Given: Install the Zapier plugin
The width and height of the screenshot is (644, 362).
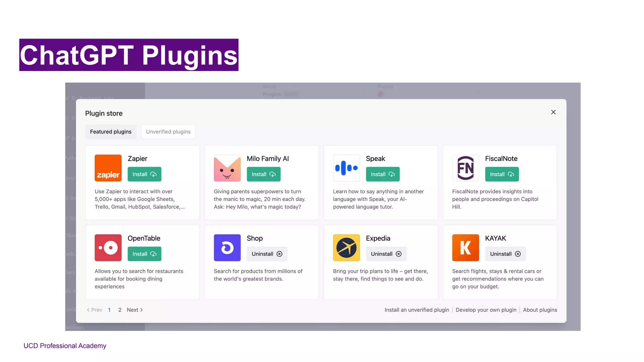Looking at the screenshot, I should (144, 174).
